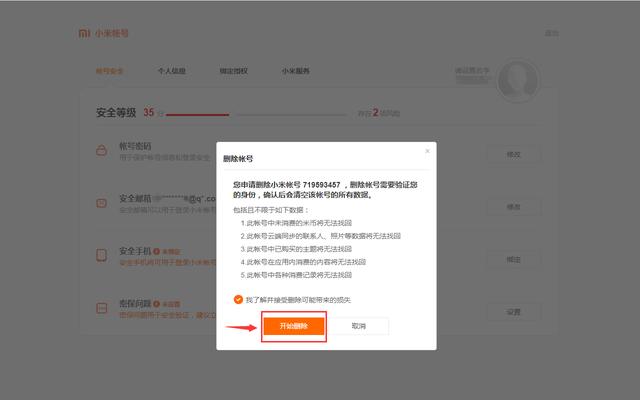Click the 取消 button in dialog
This screenshot has height=400, width=640.
(x=359, y=326)
